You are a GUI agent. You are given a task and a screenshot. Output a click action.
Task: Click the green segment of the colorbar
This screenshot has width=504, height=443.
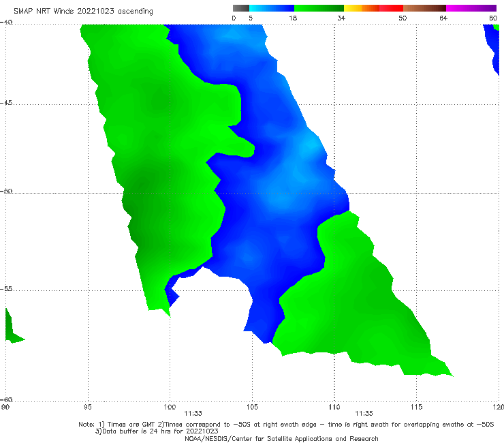[x=319, y=8]
